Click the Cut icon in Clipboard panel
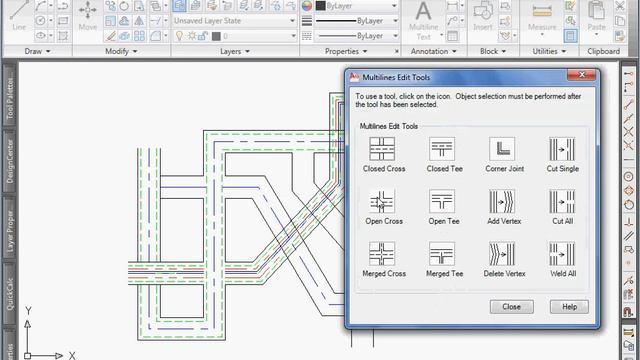 pos(620,6)
